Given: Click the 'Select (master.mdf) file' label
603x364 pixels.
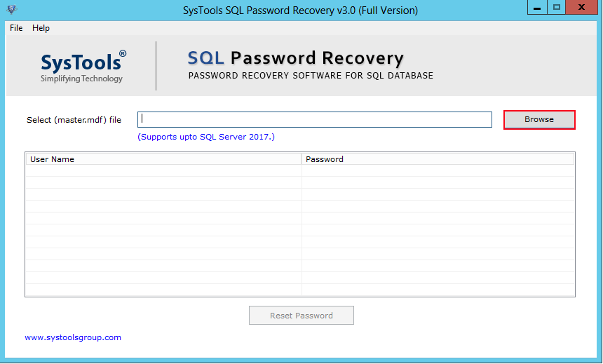Looking at the screenshot, I should tap(74, 120).
